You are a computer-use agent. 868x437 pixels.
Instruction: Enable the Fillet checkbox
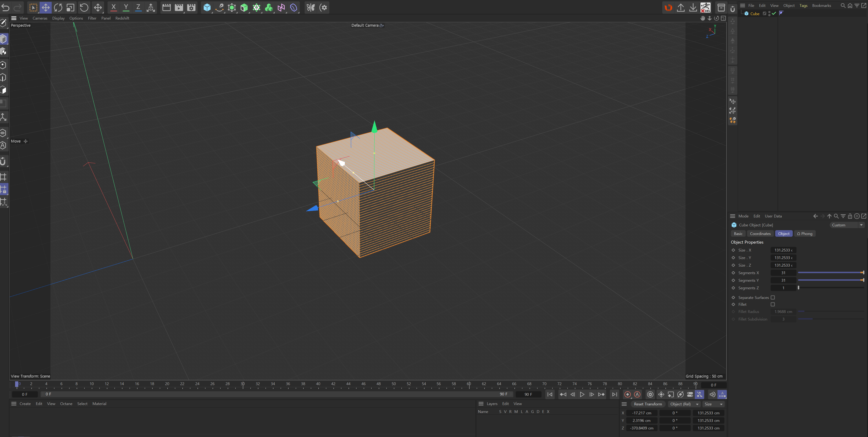pos(773,304)
